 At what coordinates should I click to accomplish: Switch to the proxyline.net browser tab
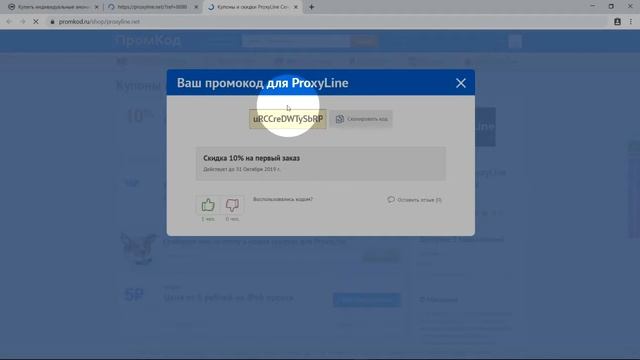pos(153,7)
